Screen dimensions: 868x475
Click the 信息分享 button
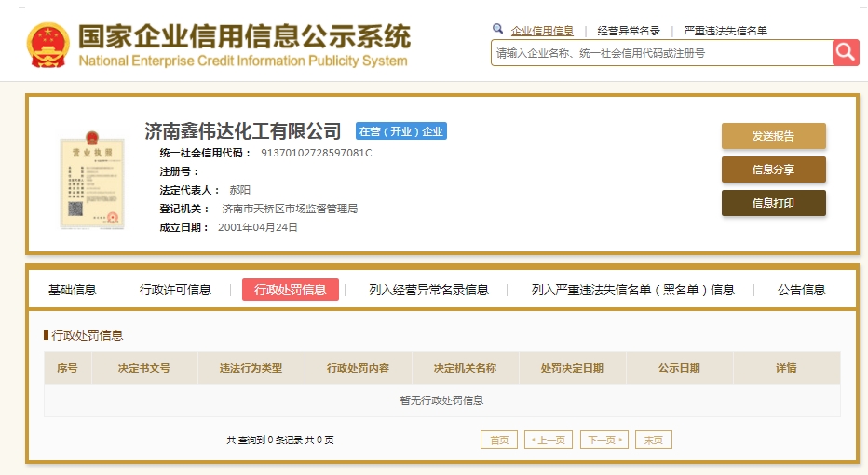coord(773,170)
